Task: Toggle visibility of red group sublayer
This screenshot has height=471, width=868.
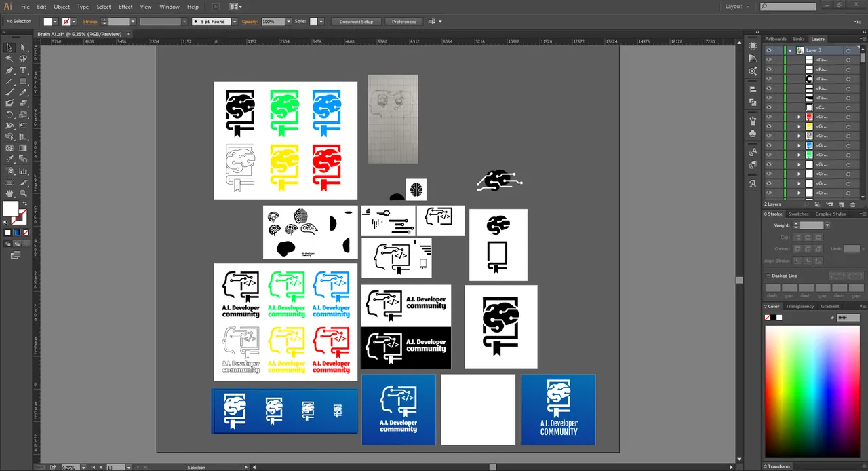Action: pyautogui.click(x=769, y=117)
